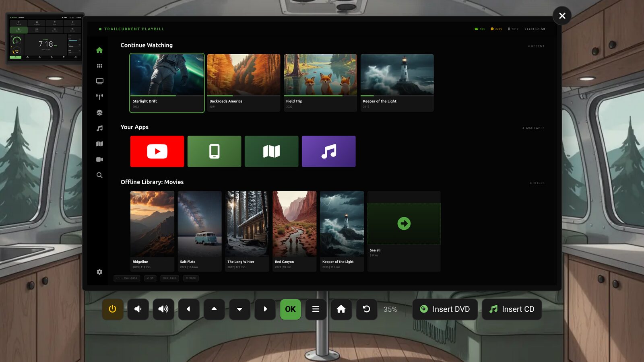
Task: Click the right arrow on the remote
Action: point(265,309)
